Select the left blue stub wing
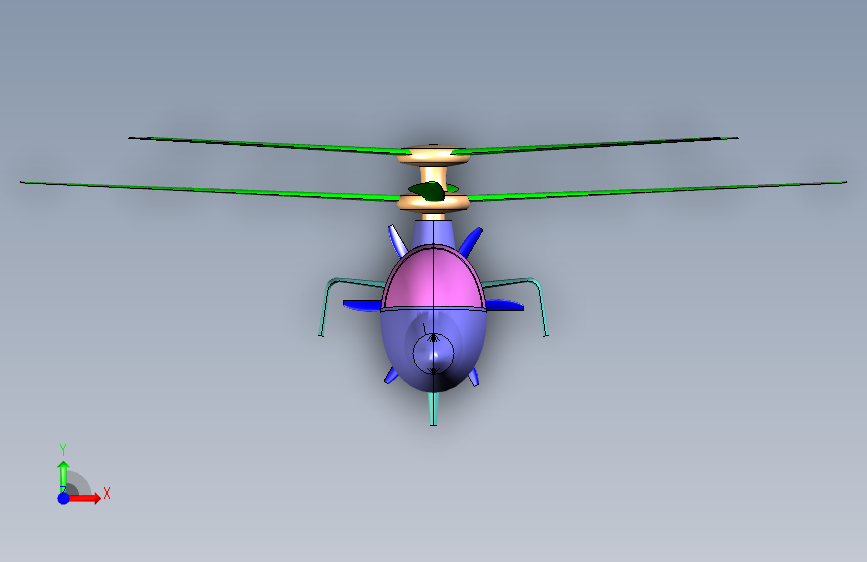 tap(362, 305)
